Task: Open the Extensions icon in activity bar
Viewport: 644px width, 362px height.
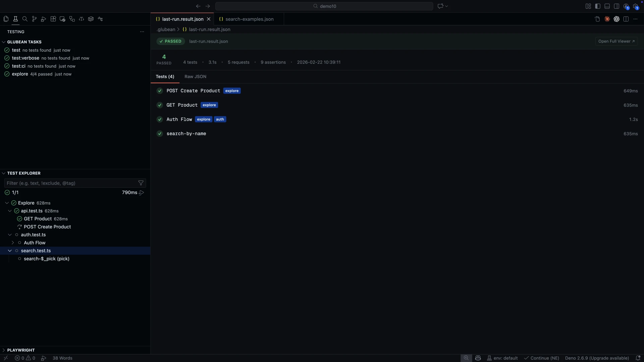Action: click(x=53, y=19)
